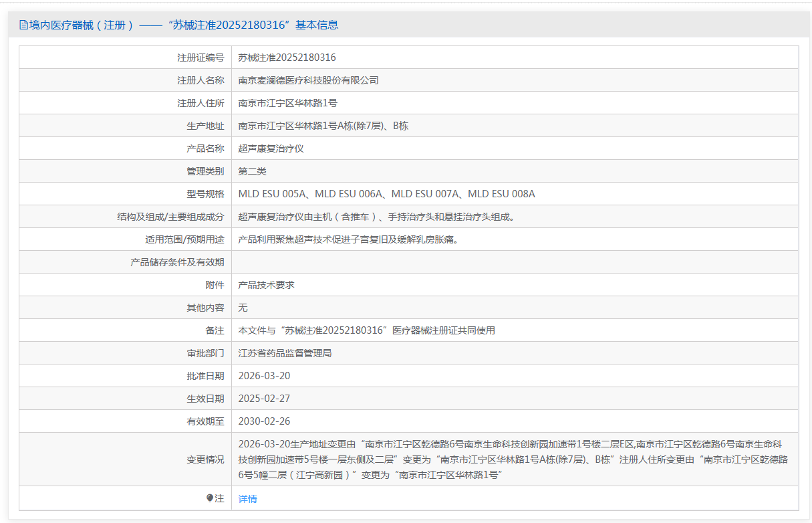Click the 生效日期 label
The width and height of the screenshot is (812, 523).
click(x=205, y=399)
